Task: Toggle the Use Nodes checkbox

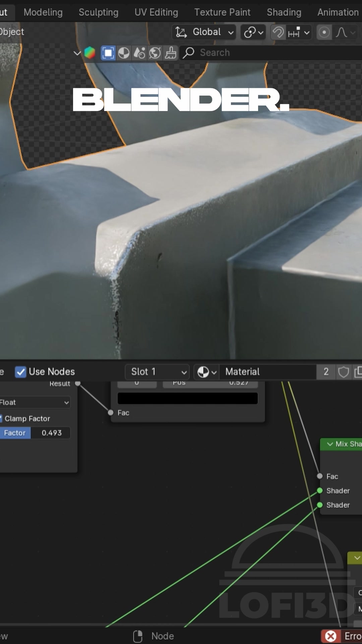Action: [20, 372]
